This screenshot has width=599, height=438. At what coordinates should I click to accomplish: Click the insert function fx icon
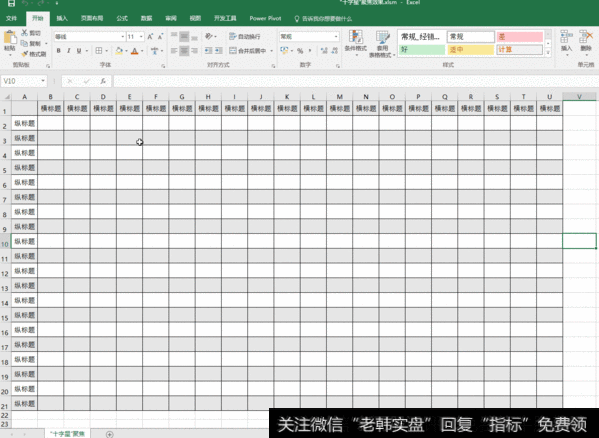103,81
